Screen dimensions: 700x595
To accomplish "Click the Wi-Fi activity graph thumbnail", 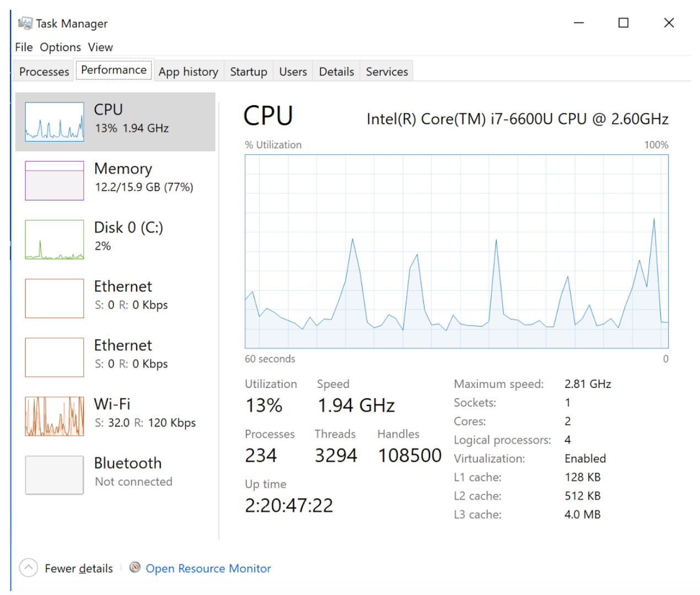I will point(55,416).
